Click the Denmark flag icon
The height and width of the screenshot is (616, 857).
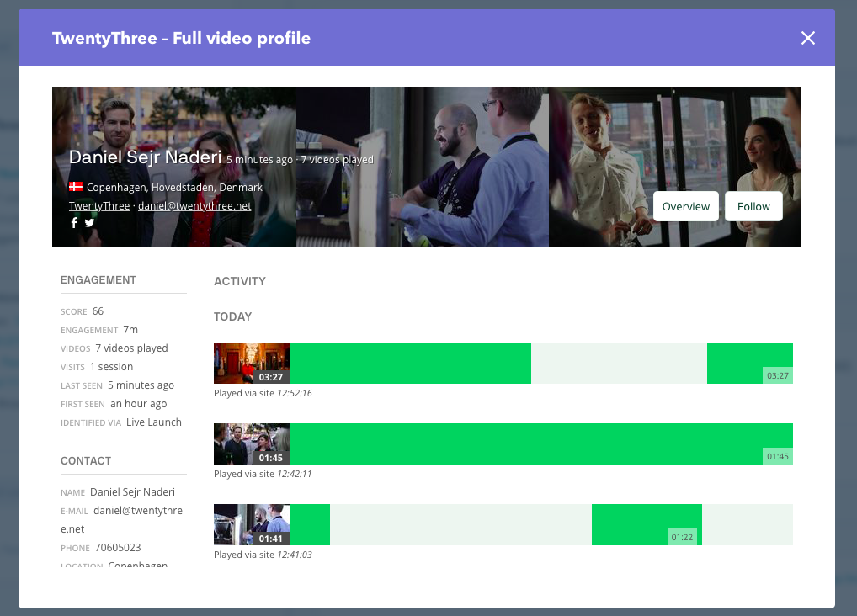pos(76,186)
